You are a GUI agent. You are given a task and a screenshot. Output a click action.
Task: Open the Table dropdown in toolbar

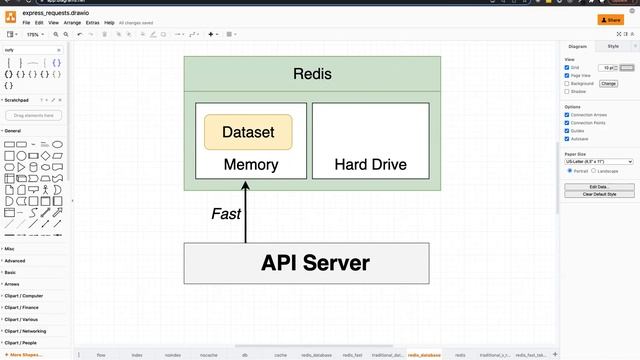tap(231, 35)
